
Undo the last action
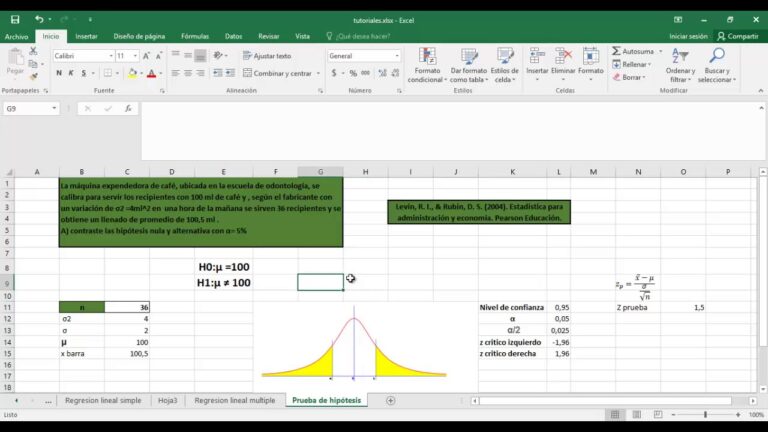click(x=39, y=20)
